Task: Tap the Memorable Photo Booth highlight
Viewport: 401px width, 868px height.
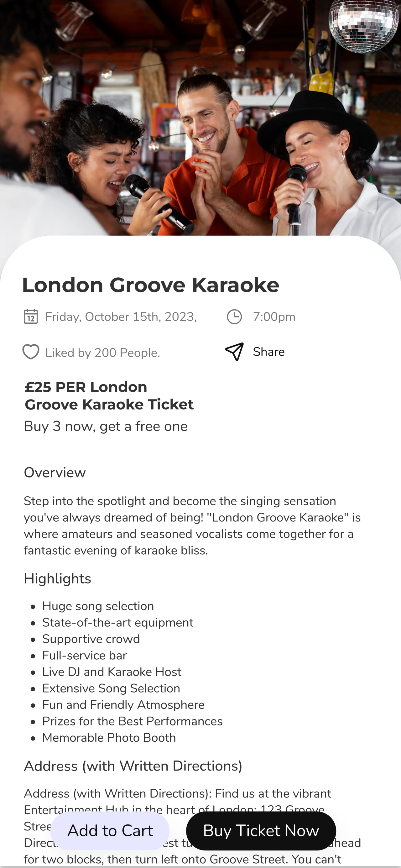Action: tap(109, 738)
